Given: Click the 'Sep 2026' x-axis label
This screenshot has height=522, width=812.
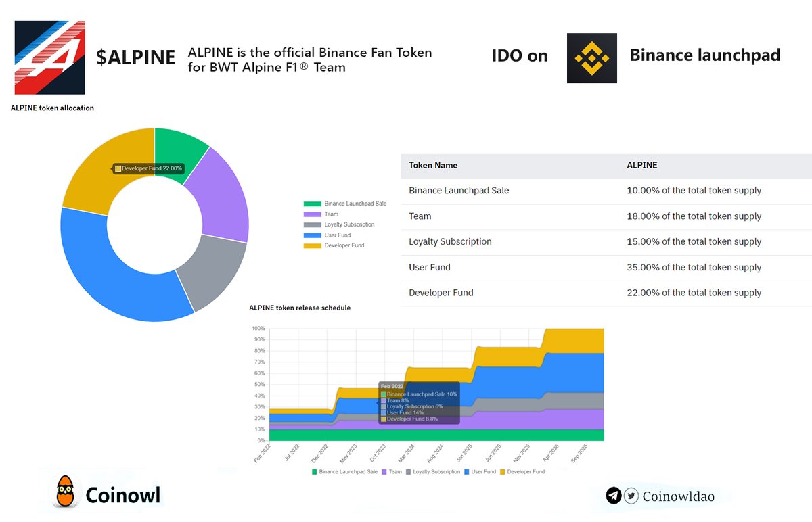Looking at the screenshot, I should click(x=581, y=452).
